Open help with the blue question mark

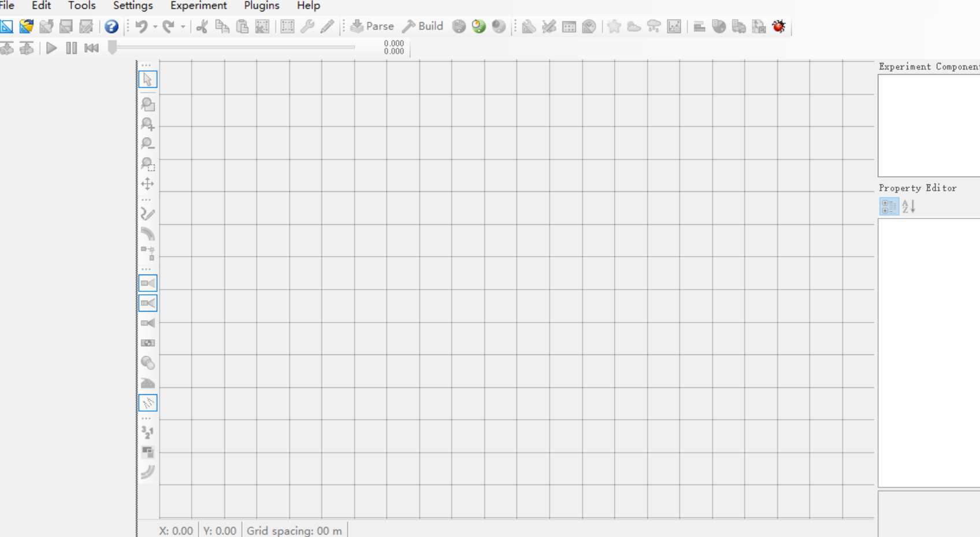[x=112, y=27]
